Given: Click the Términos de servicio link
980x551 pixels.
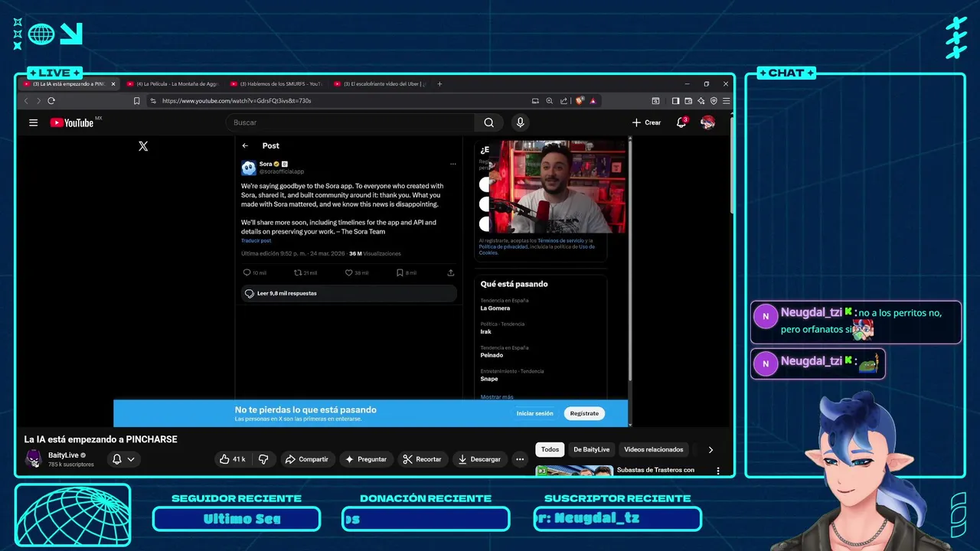Looking at the screenshot, I should tap(560, 240).
